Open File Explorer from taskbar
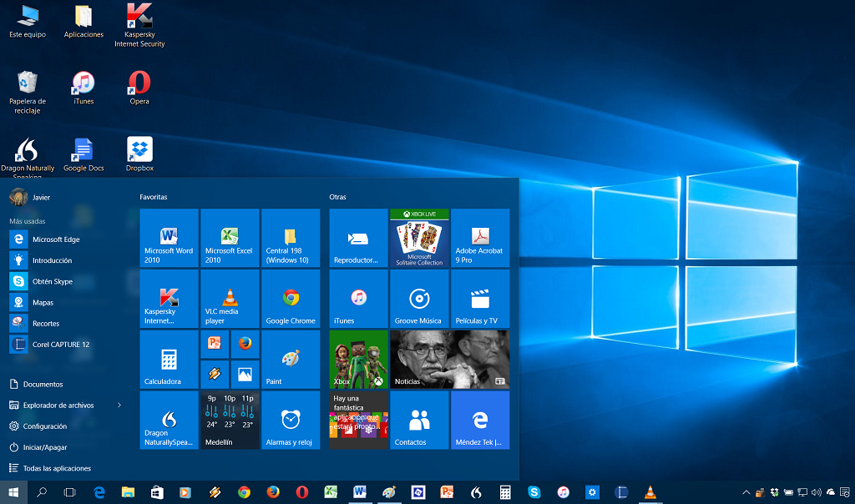Screen dimensions: 855x504 click(x=128, y=492)
